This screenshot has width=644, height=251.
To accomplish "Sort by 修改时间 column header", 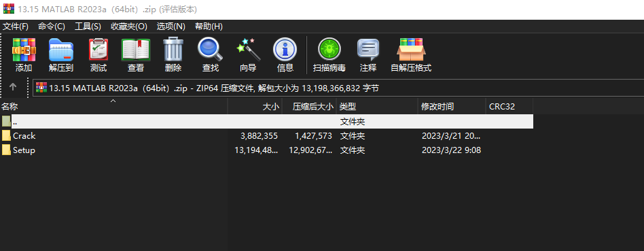I will click(x=452, y=107).
